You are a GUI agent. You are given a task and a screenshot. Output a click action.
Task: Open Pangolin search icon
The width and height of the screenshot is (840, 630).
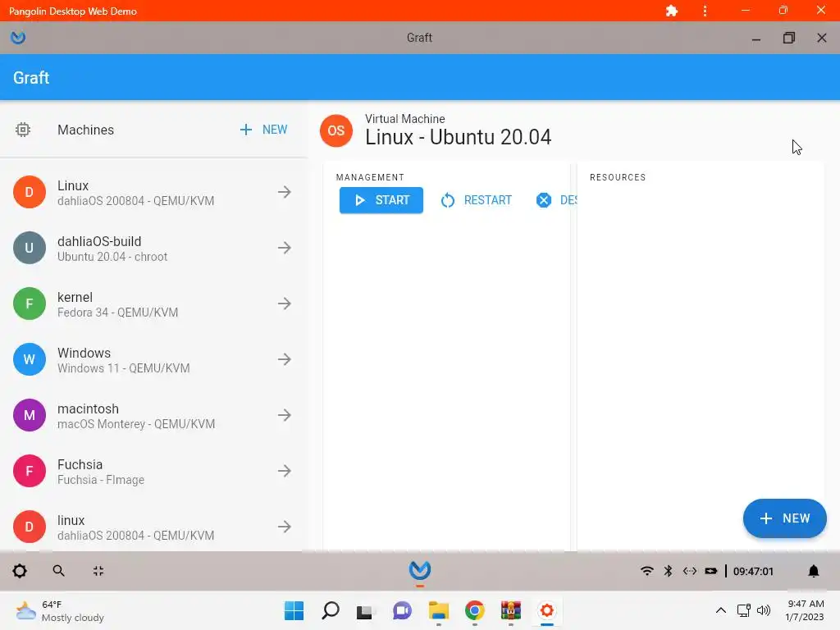click(x=59, y=571)
